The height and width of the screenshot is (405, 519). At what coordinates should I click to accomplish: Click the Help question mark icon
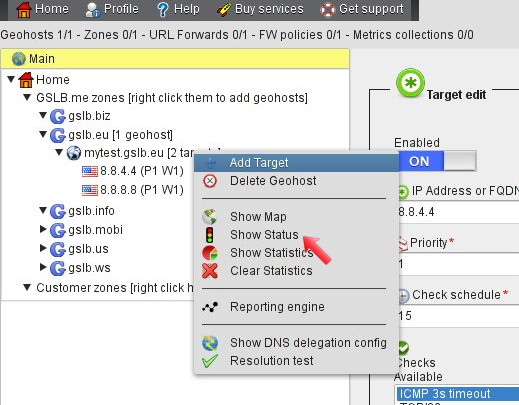[x=163, y=9]
